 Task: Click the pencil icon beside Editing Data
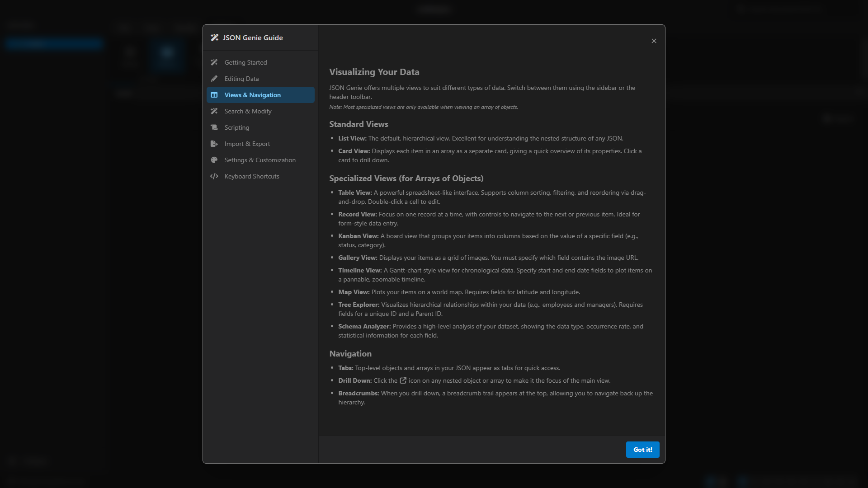tap(215, 79)
